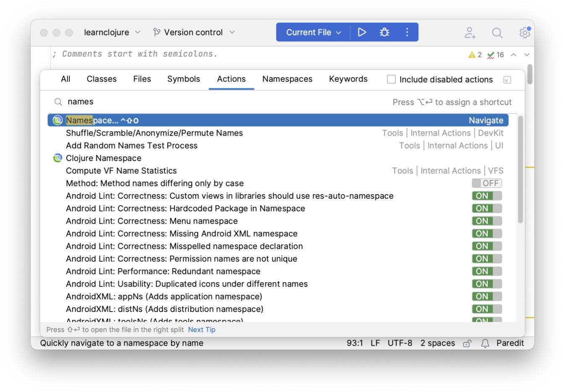Switch to the Namespaces tab
The height and width of the screenshot is (392, 565).
tap(288, 79)
